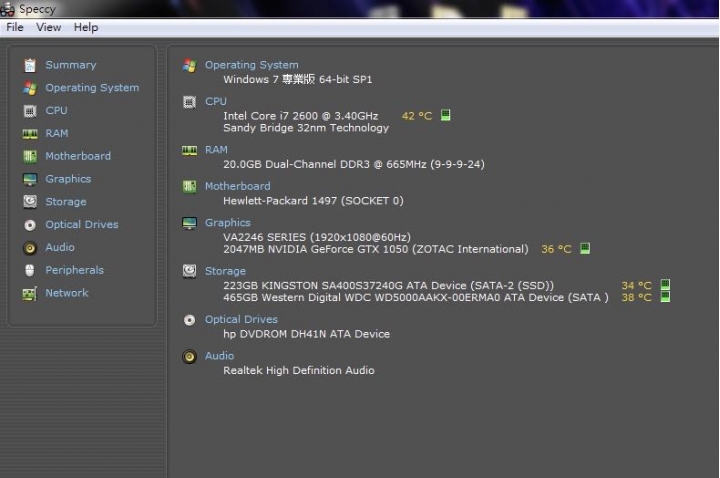Screen dimensions: 720x478
Task: Open the Audio heading link in summary
Action: point(219,356)
